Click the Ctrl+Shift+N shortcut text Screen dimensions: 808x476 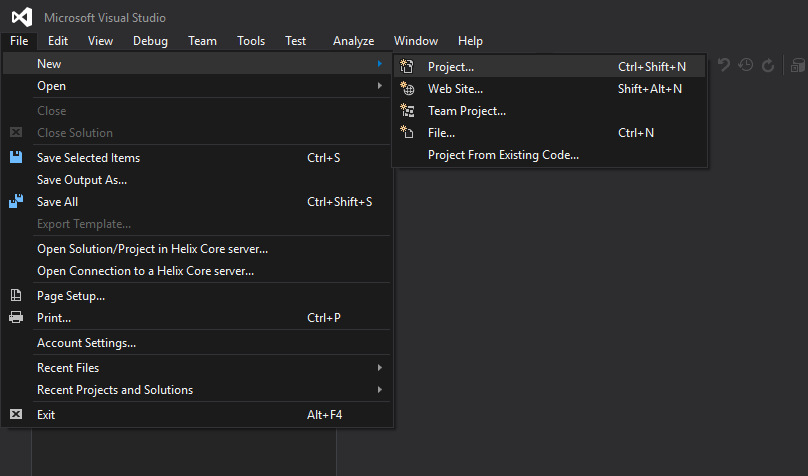pos(652,66)
